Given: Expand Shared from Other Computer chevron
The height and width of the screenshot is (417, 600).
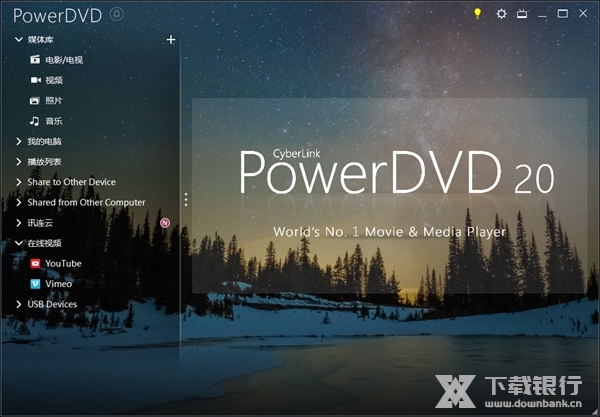Looking at the screenshot, I should tap(18, 202).
